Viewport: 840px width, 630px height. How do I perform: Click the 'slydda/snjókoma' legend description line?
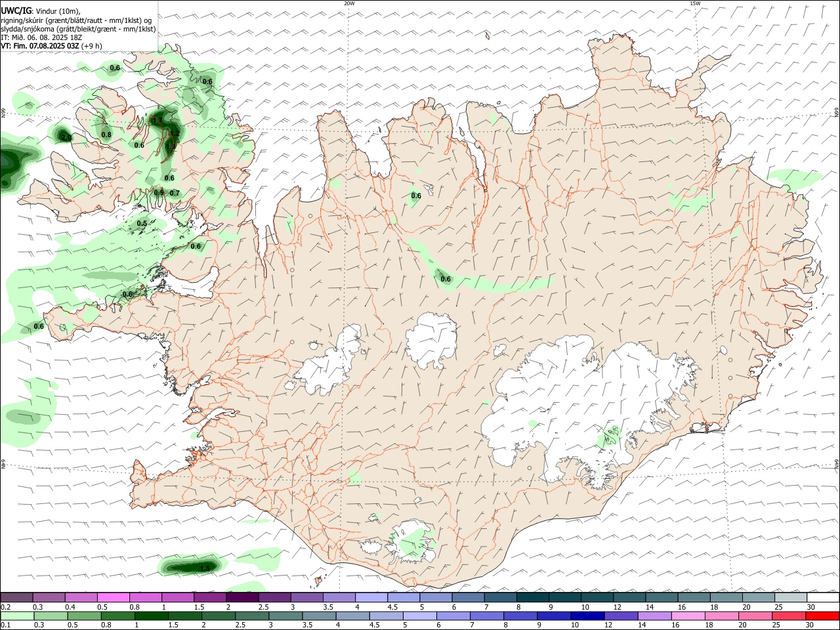click(78, 29)
